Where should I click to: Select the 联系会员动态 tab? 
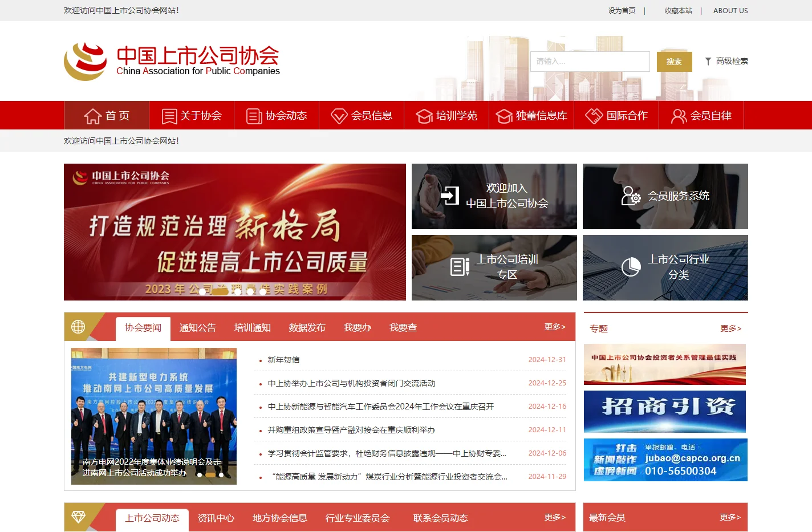click(x=441, y=518)
